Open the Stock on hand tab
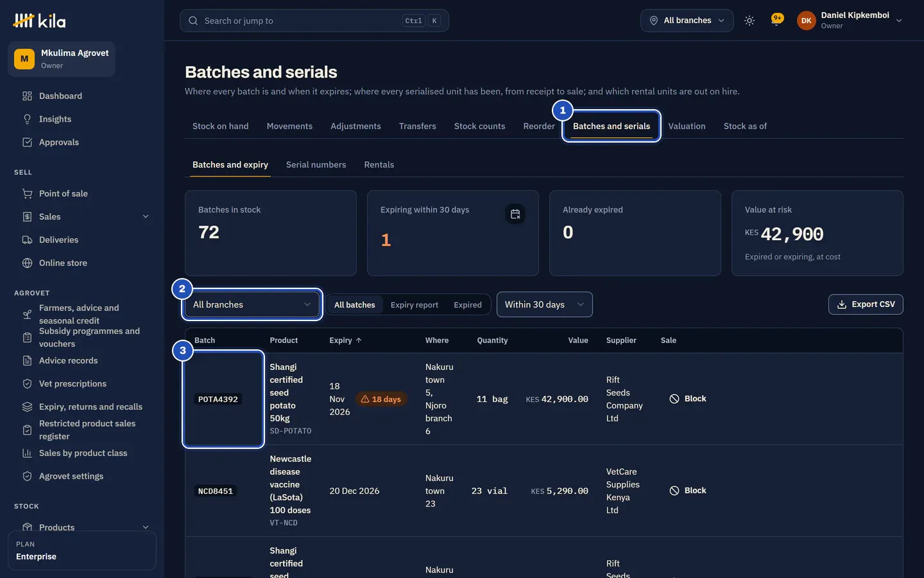 point(221,127)
